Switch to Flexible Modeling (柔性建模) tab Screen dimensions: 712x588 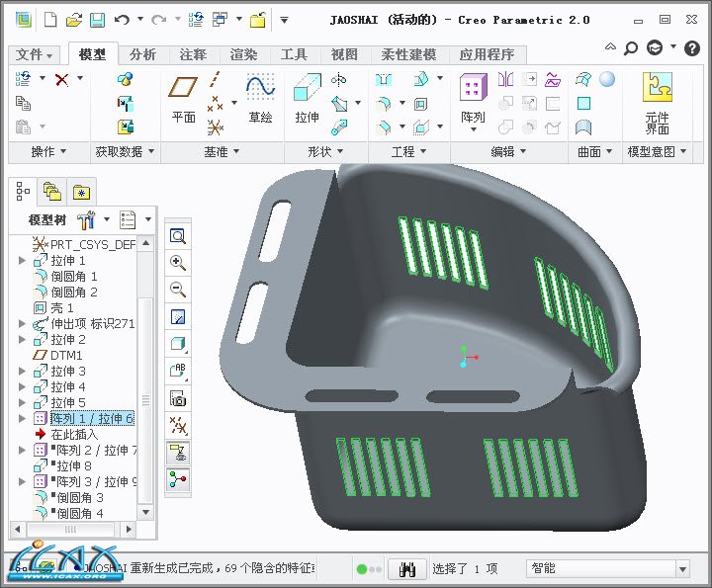408,55
